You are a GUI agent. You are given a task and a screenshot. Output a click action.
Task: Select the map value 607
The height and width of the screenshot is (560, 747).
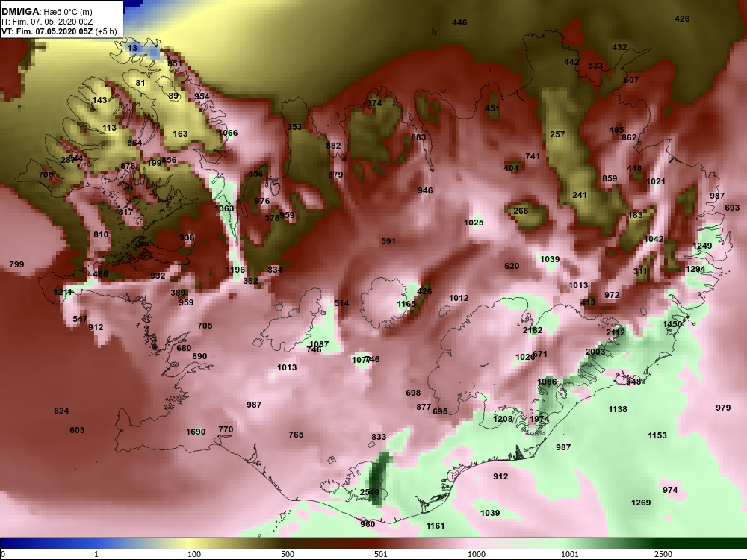click(631, 80)
